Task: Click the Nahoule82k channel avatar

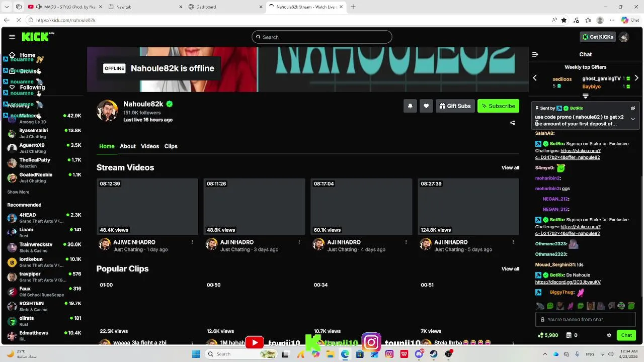Action: coord(107,110)
